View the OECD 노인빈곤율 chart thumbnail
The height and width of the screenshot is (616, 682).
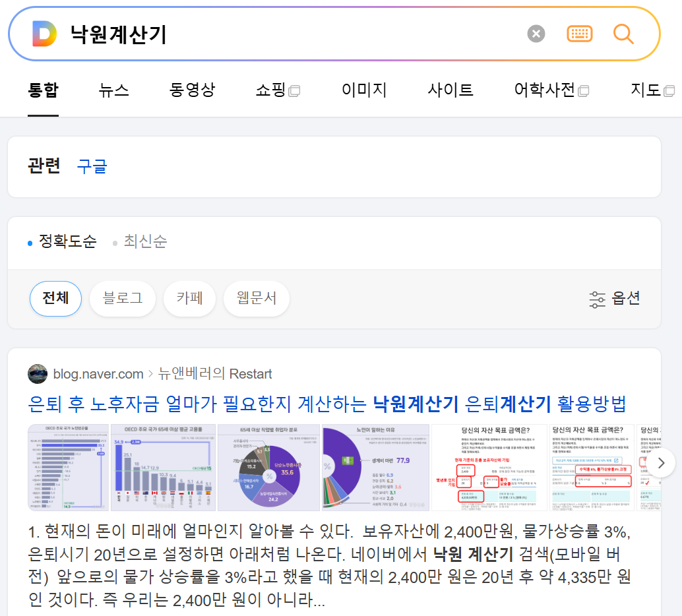click(x=69, y=467)
